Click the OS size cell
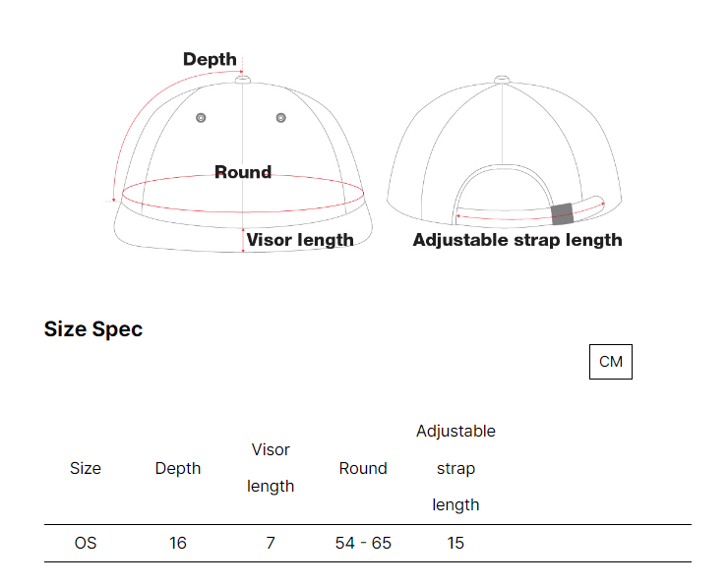 [86, 543]
